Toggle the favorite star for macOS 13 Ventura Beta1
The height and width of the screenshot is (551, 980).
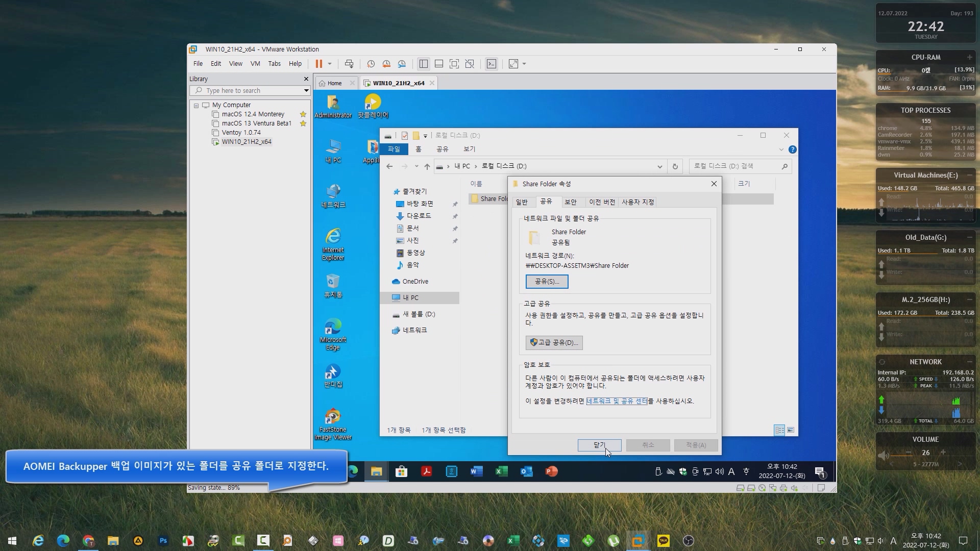tap(303, 123)
